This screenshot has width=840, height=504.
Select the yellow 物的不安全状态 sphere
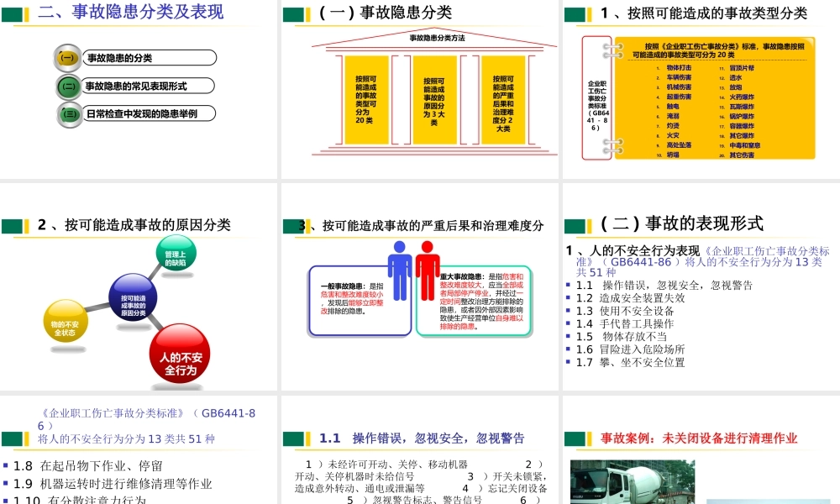[65, 323]
